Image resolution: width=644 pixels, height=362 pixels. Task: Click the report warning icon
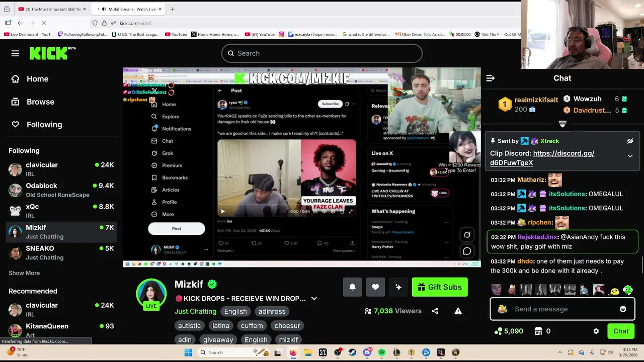point(458,311)
